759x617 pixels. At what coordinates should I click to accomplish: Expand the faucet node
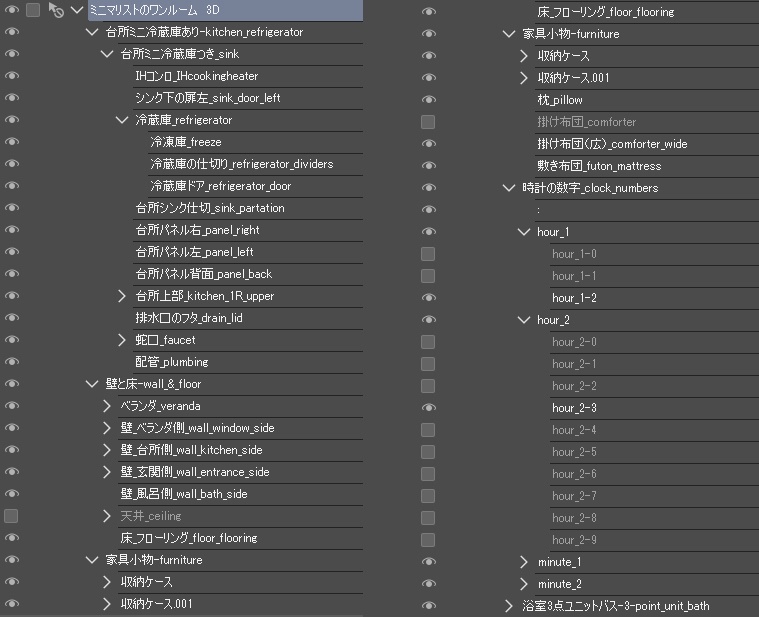tap(123, 340)
